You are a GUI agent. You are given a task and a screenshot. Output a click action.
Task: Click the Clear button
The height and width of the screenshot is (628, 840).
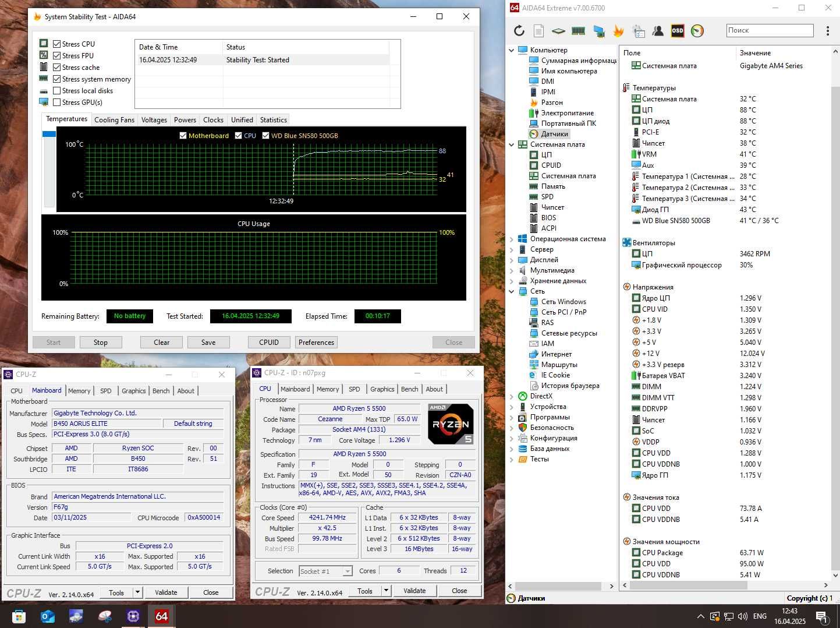tap(161, 343)
